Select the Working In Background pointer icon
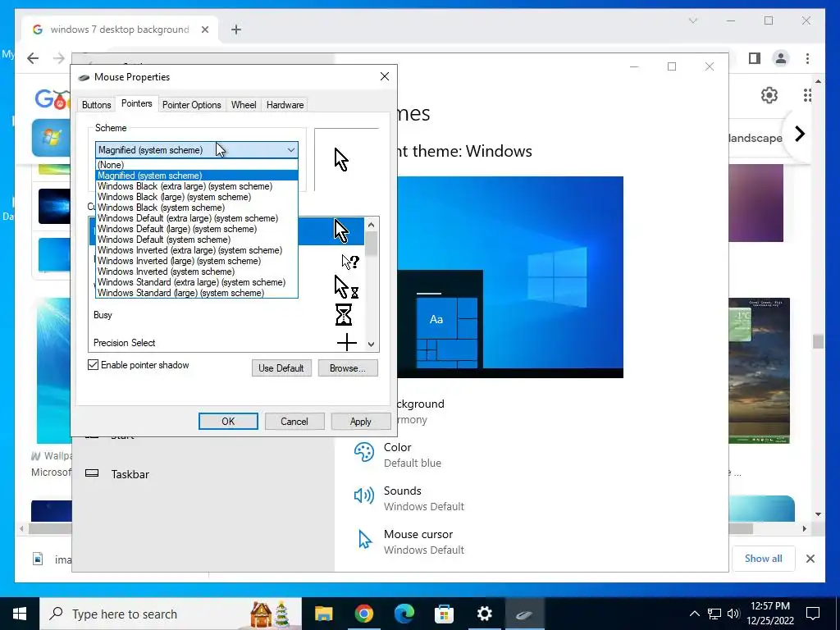 346,288
